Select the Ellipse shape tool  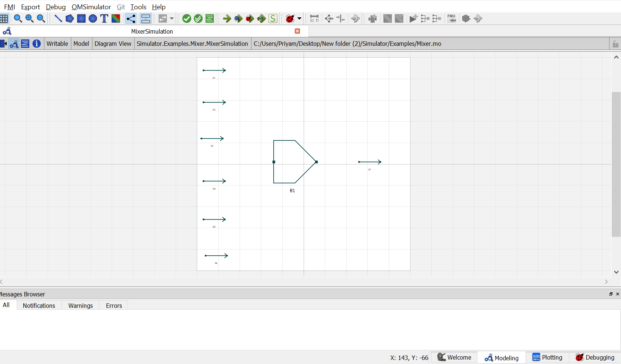(93, 18)
